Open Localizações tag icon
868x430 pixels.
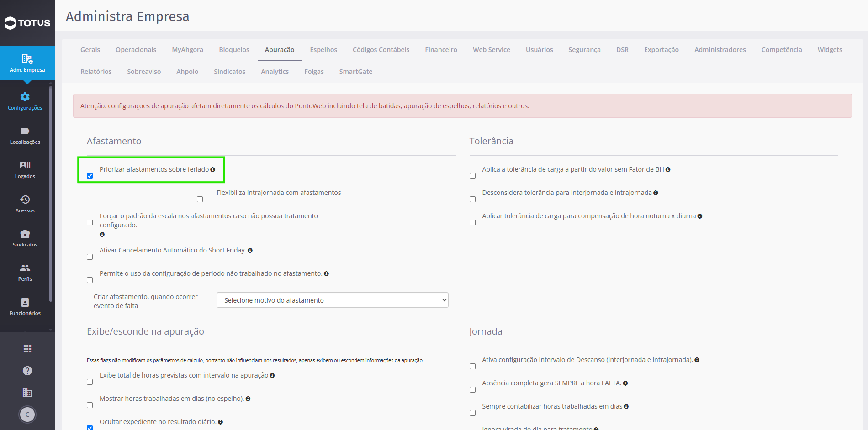[25, 131]
